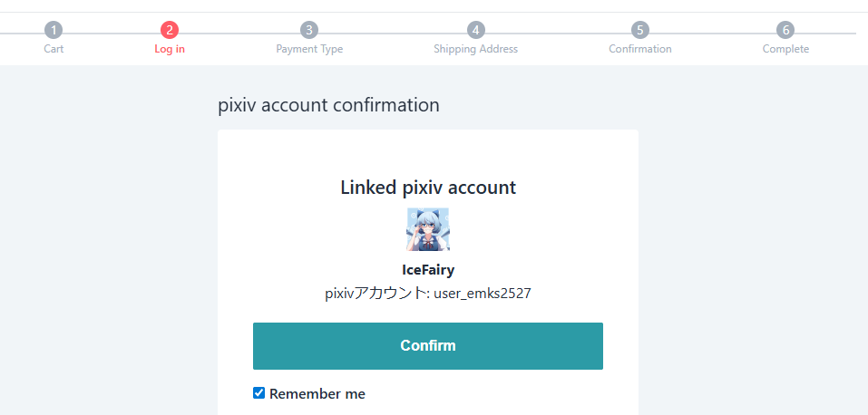Viewport: 868px width, 415px height.
Task: Click the red step 2 circle
Action: click(x=169, y=30)
